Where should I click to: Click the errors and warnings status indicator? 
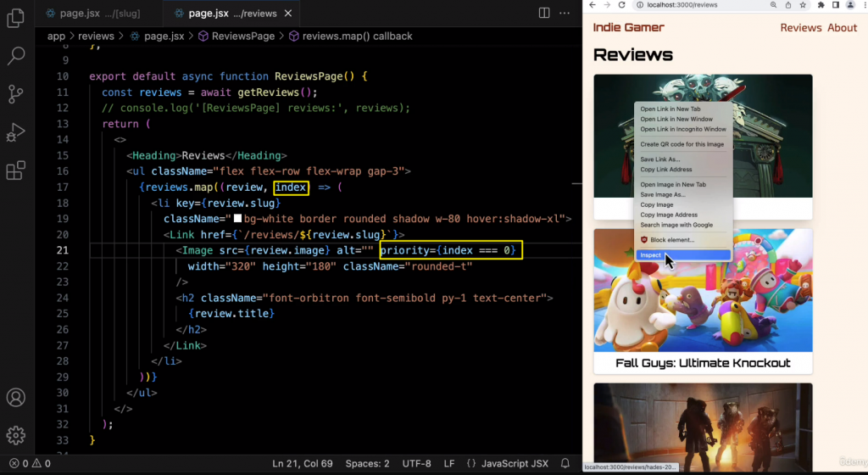(30, 463)
